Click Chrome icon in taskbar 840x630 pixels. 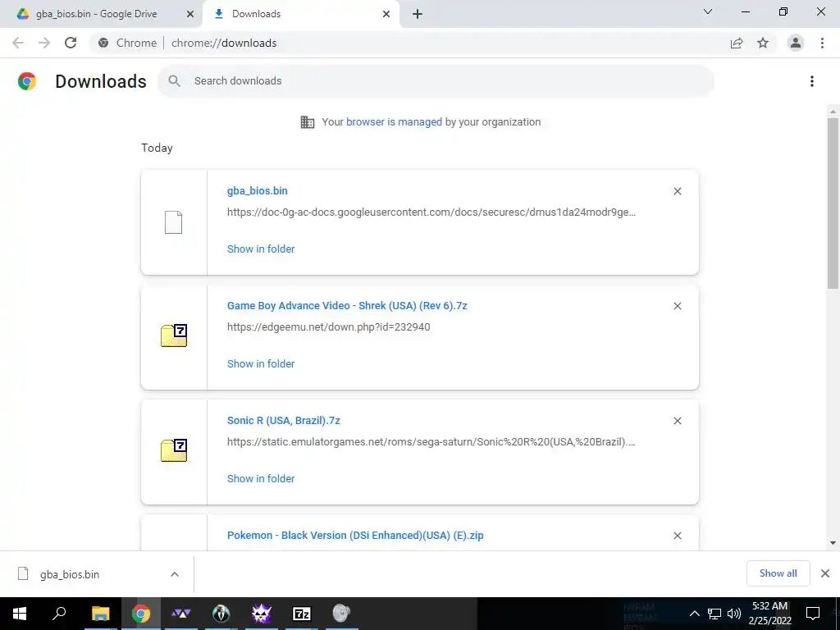[x=141, y=614]
